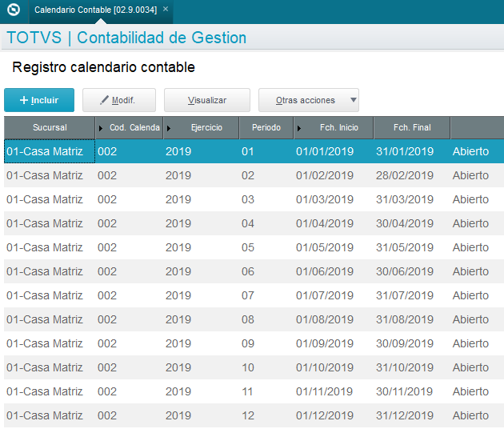This screenshot has width=504, height=433.
Task: Select period cell 04
Action: coord(248,223)
